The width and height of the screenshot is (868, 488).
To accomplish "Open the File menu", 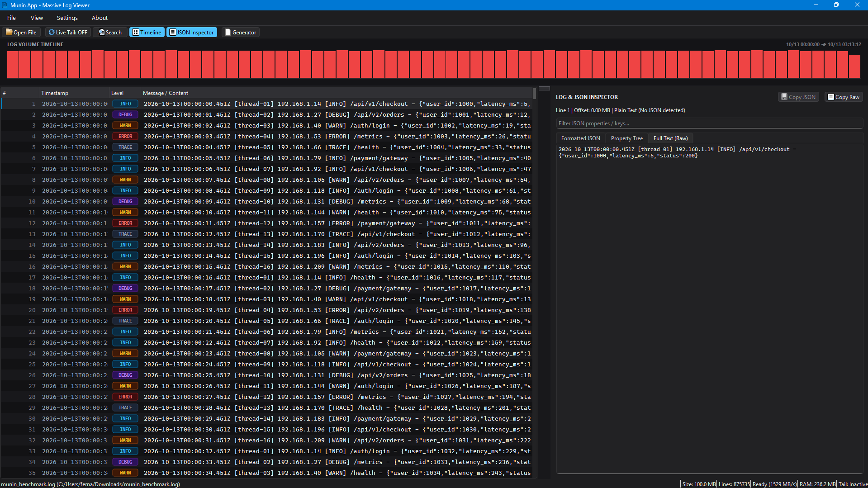I will 12,18.
